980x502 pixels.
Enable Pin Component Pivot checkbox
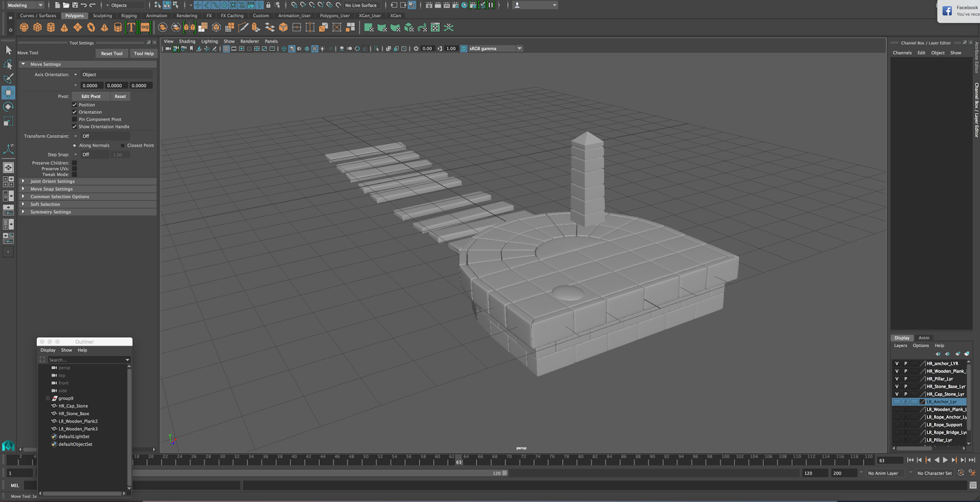click(75, 119)
